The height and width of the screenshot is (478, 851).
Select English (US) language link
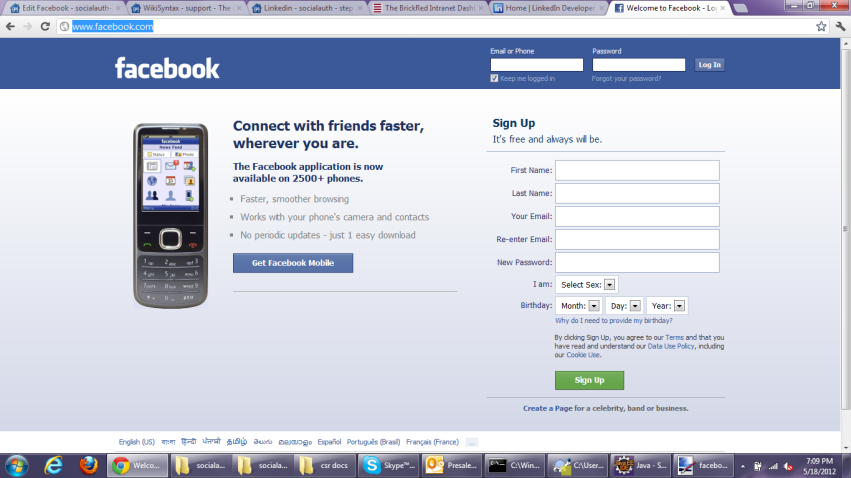click(x=137, y=442)
